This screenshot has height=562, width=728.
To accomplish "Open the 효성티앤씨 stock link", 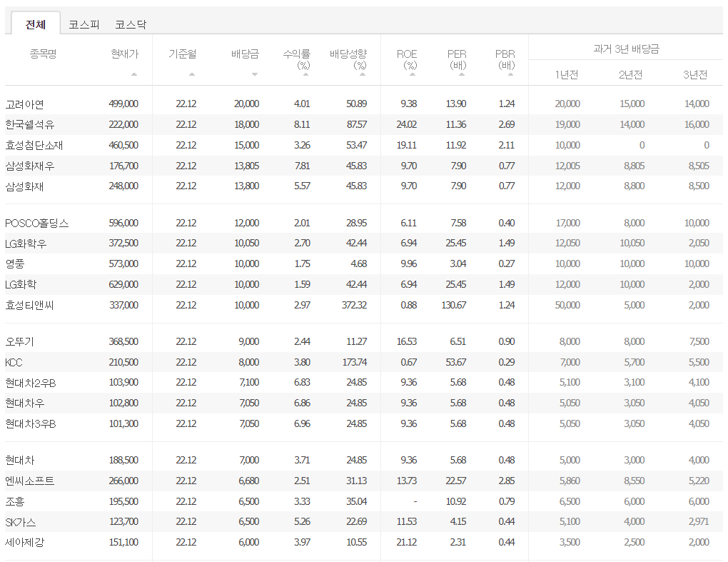I will click(x=30, y=306).
